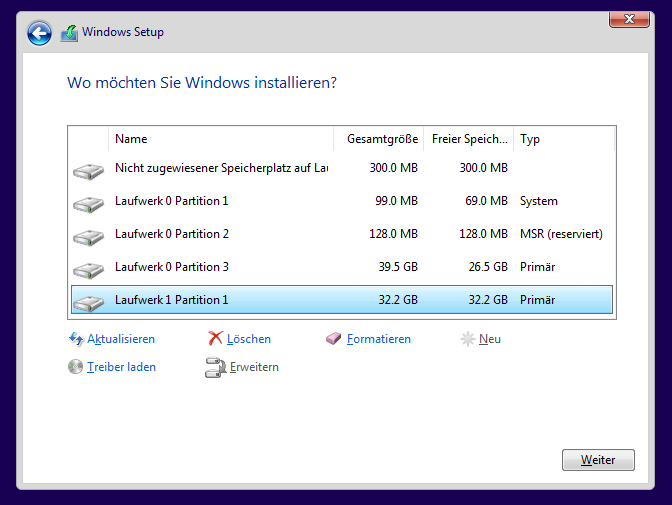Image resolution: width=672 pixels, height=505 pixels.
Task: Sort by the Name column header
Action: point(221,139)
